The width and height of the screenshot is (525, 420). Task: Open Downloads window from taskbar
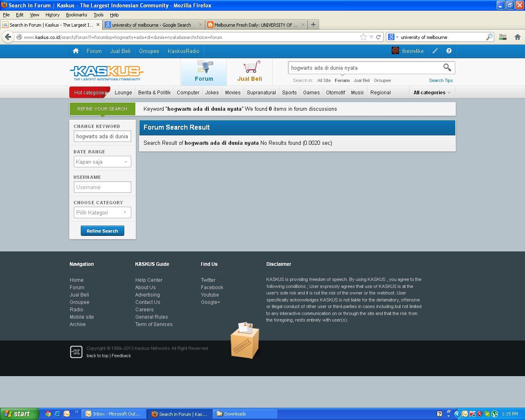245,414
